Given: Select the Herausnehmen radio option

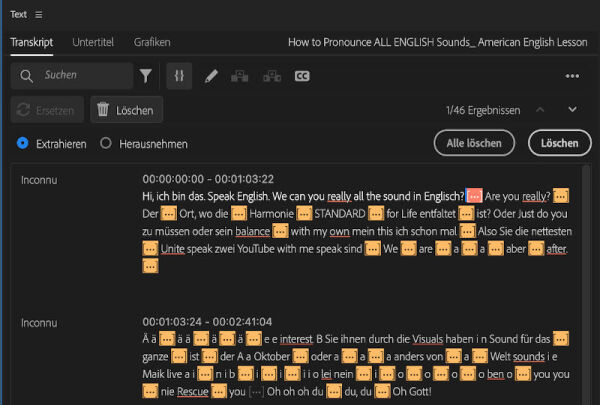Looking at the screenshot, I should pyautogui.click(x=106, y=143).
